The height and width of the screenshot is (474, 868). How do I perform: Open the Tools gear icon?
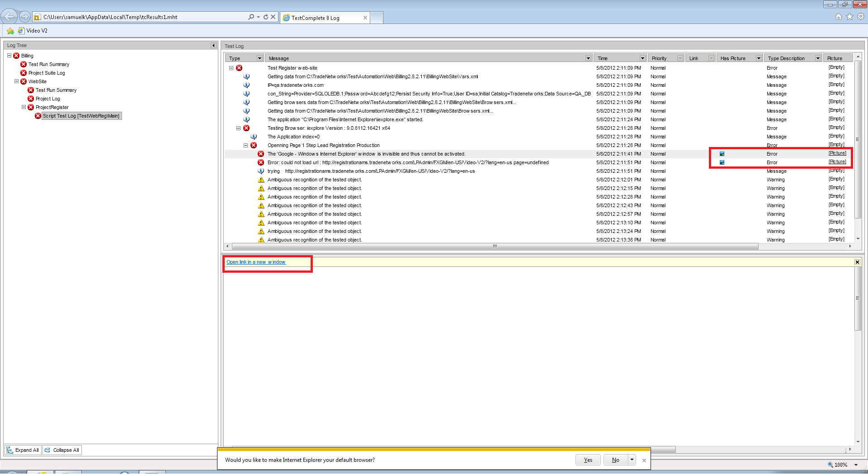(861, 17)
